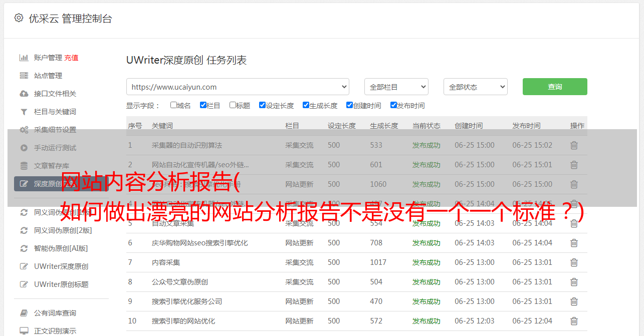Click the 接口文件相关 cloud upload icon
This screenshot has height=336, width=644.
pos(24,94)
